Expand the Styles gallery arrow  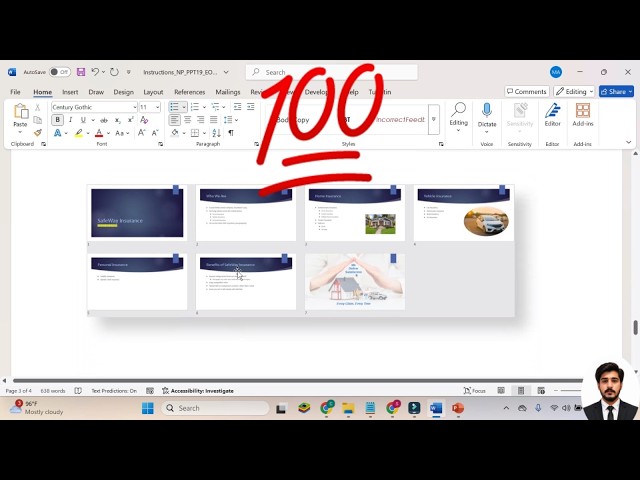pyautogui.click(x=434, y=119)
